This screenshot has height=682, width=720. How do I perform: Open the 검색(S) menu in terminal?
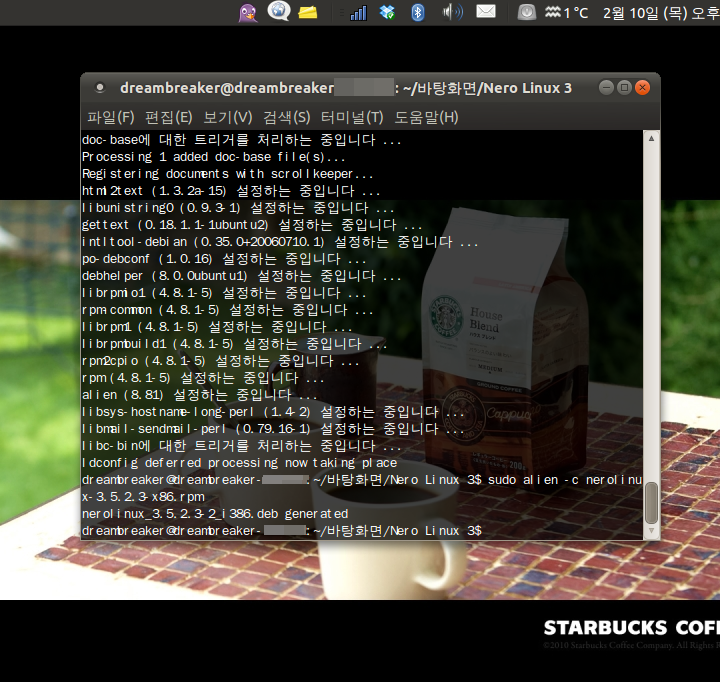pos(287,118)
